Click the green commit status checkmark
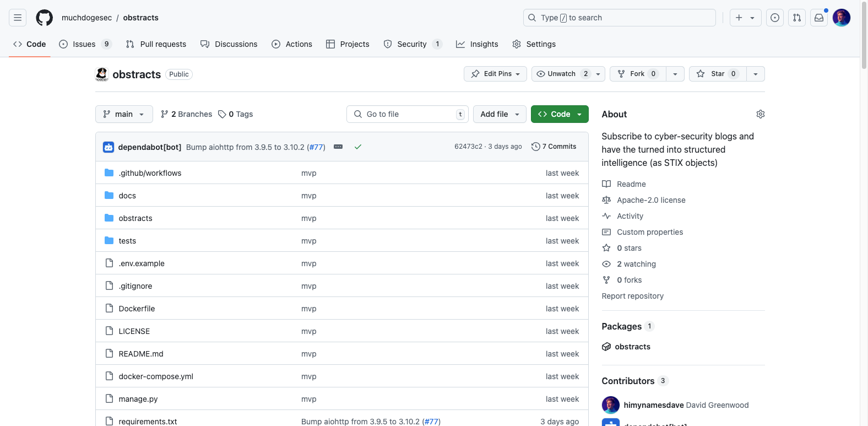Image resolution: width=868 pixels, height=426 pixels. 358,147
